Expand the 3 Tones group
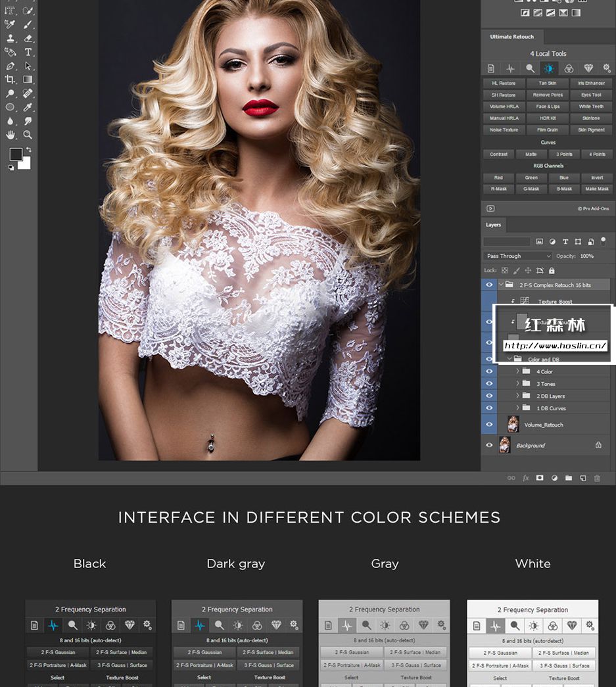616x687 pixels. (517, 383)
